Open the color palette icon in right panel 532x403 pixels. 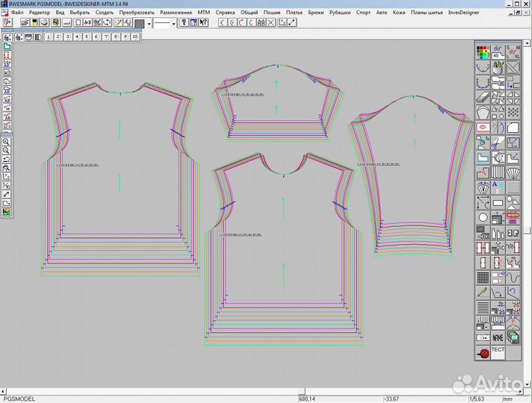click(482, 51)
